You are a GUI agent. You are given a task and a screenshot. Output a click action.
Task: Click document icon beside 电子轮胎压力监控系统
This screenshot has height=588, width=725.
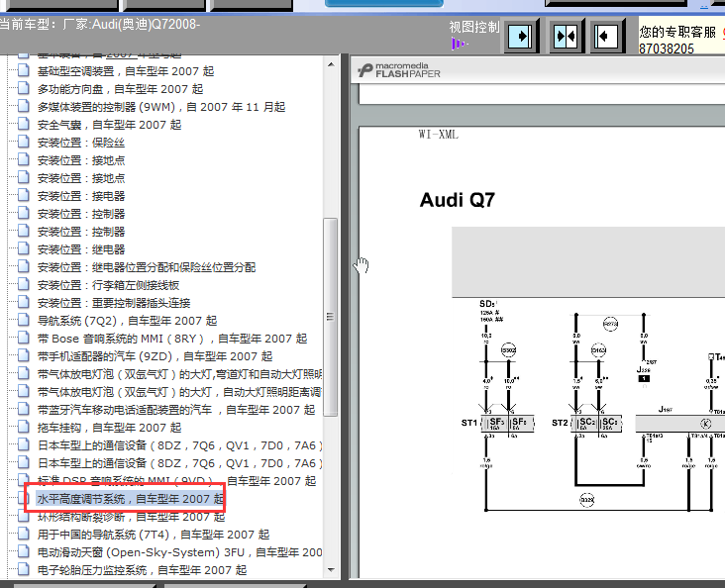click(24, 569)
